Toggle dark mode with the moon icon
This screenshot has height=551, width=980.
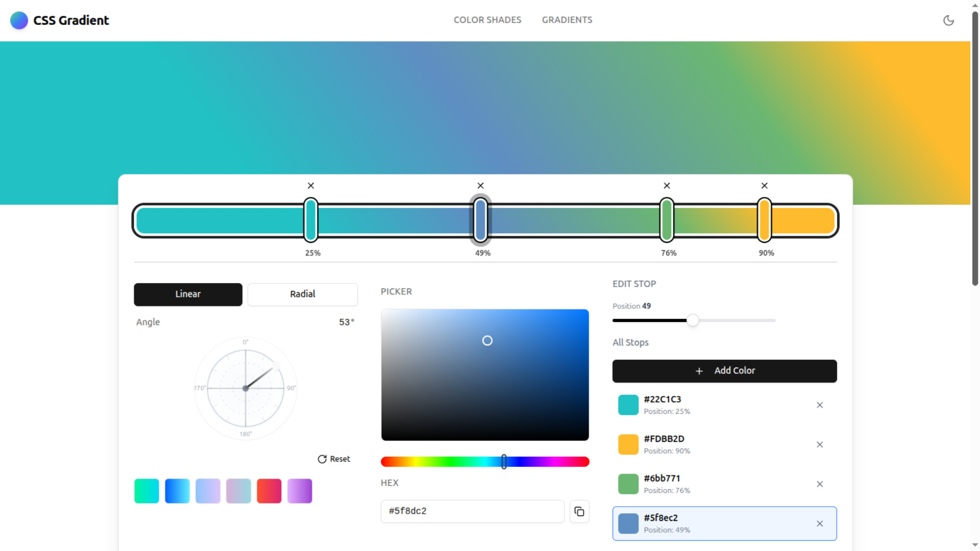pos(949,20)
